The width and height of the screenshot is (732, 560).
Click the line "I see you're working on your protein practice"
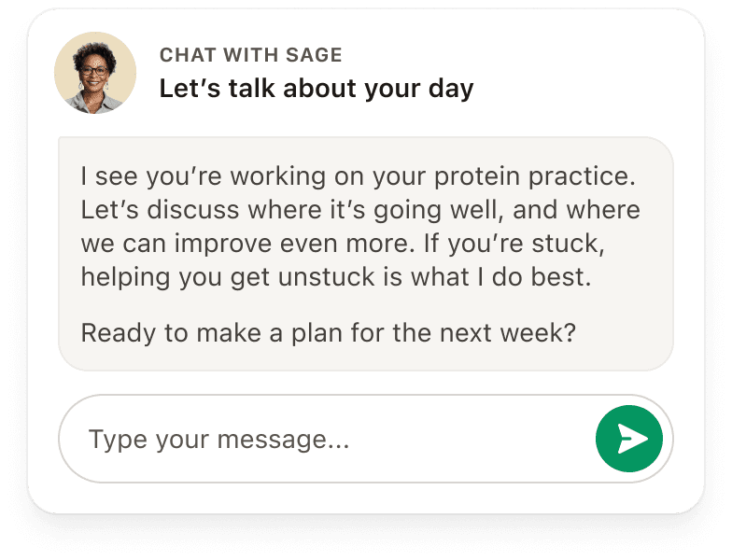pyautogui.click(x=359, y=176)
